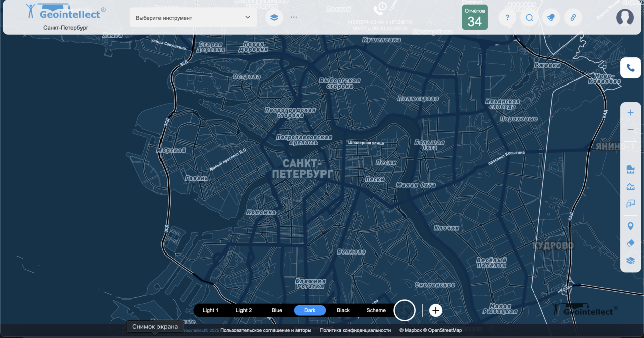The width and height of the screenshot is (644, 338).
Task: Click the area ruler measurement icon
Action: 630,170
